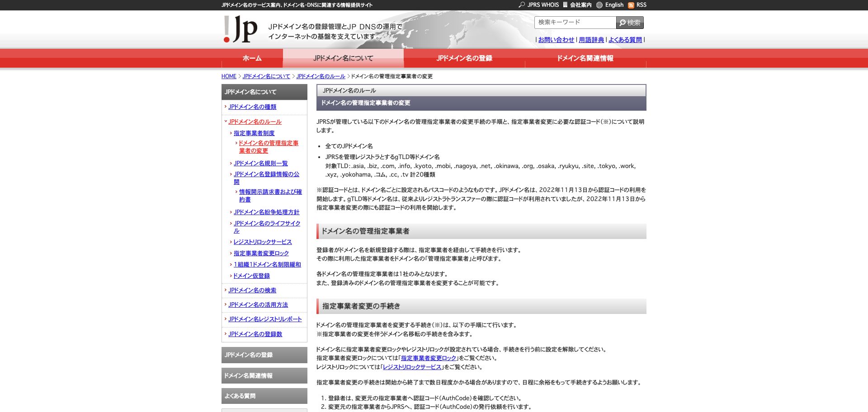Screen dimensions: 868x412
Task: Click the heading 指定事業者変更の手続き
Action: 481,306
